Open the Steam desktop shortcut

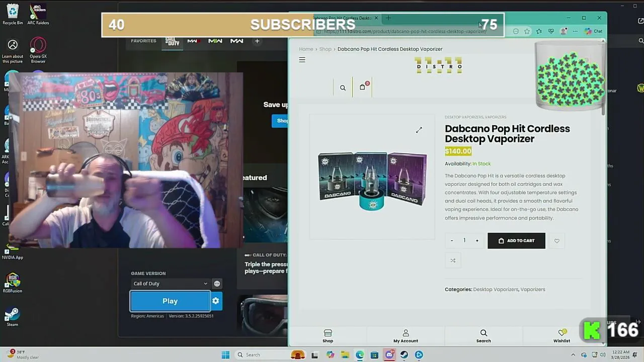coord(12,317)
